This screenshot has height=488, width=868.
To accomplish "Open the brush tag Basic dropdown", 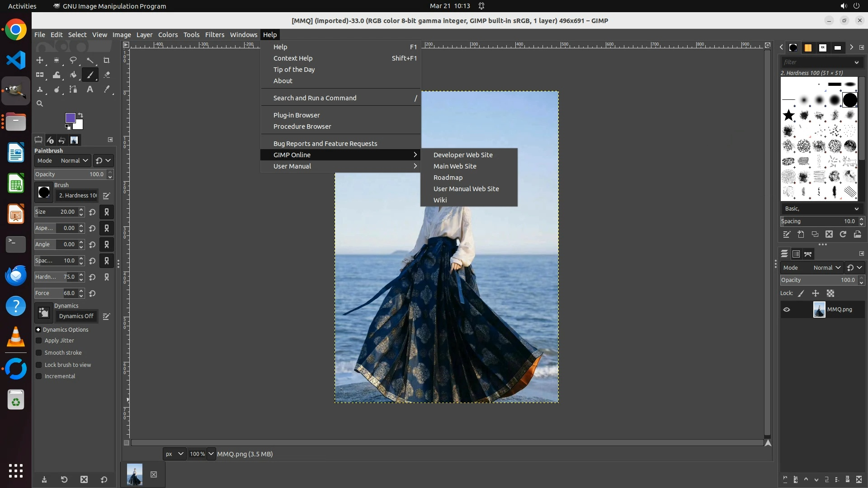I will pos(821,208).
